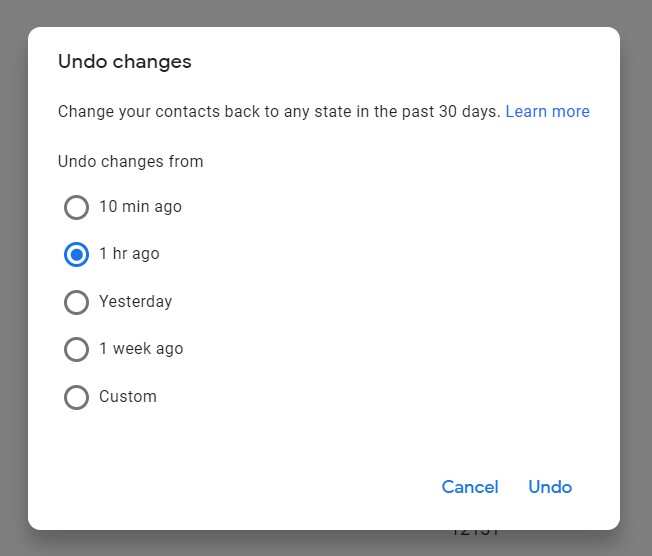Viewport: 652px width, 556px height.
Task: Choose the Yesterday radio button
Action: click(76, 302)
